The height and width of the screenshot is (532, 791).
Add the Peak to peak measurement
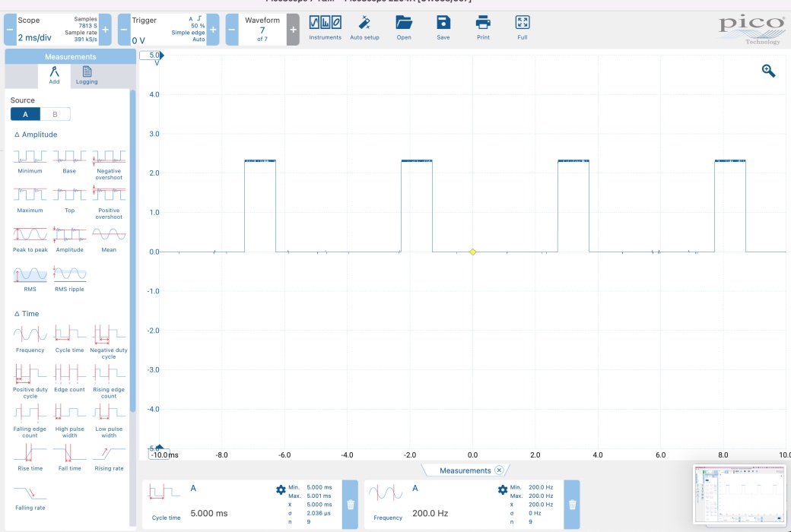[30, 238]
